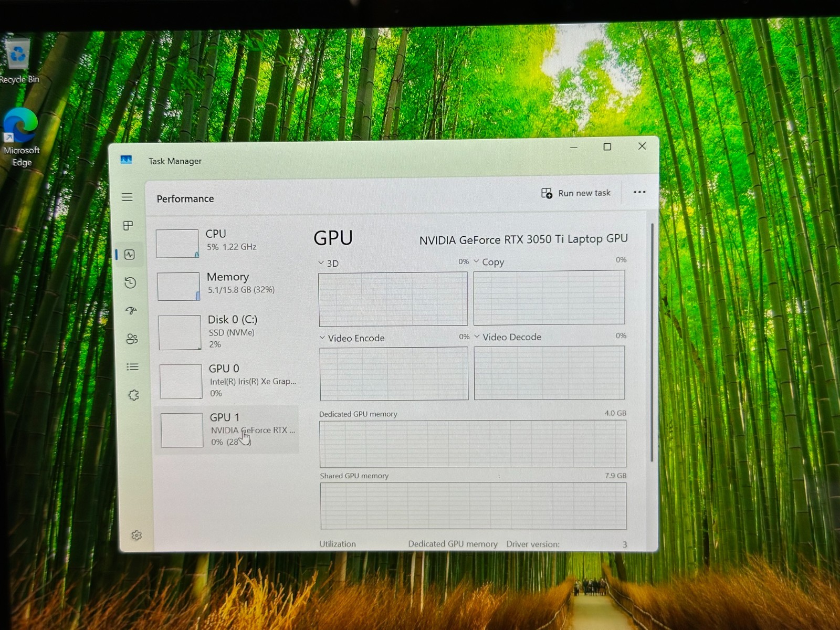
Task: Select GPU 1 NVIDIA GeForce RTX entry
Action: pos(227,429)
